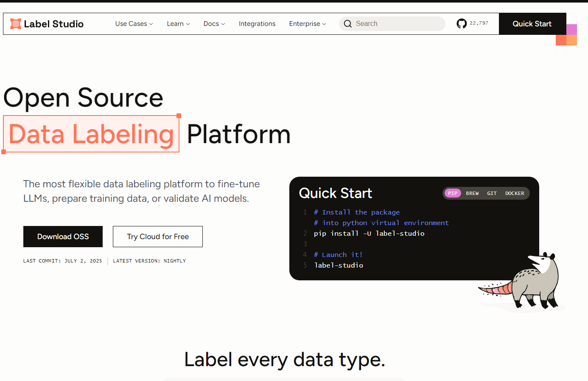This screenshot has width=588, height=381.
Task: Select the PIP install tab
Action: pos(453,193)
